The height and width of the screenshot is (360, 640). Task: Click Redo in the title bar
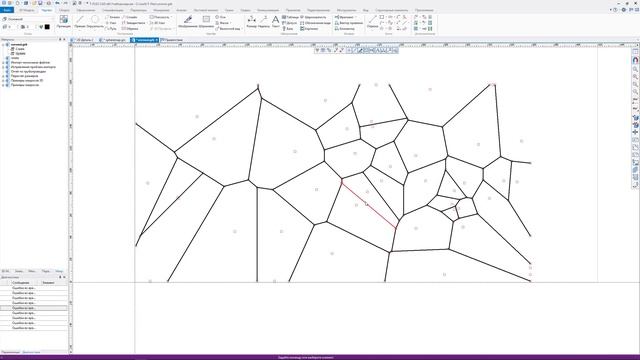coord(66,3)
